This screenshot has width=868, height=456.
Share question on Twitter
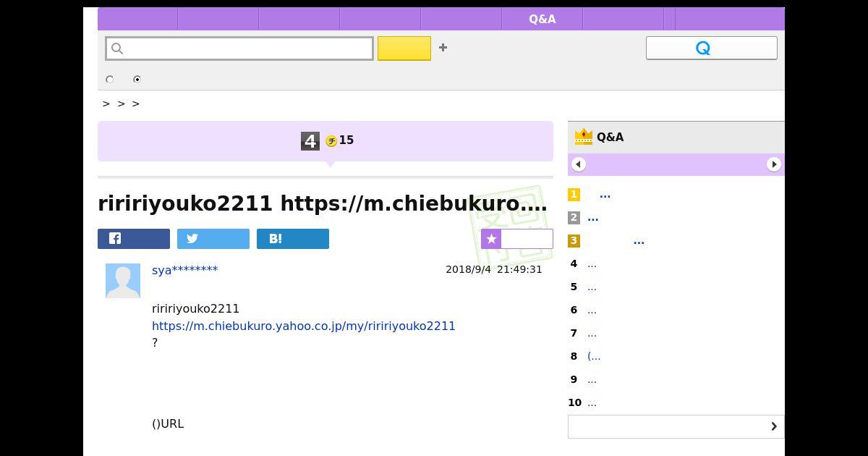[213, 239]
